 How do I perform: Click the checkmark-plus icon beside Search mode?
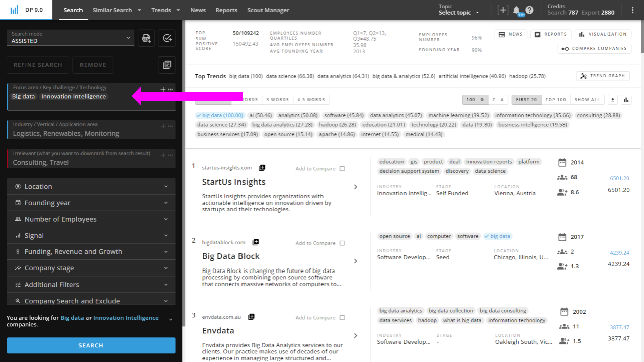pos(167,38)
